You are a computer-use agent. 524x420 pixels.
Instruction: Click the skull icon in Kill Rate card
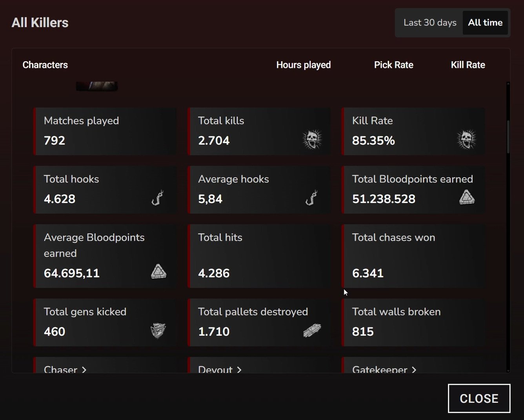(467, 139)
